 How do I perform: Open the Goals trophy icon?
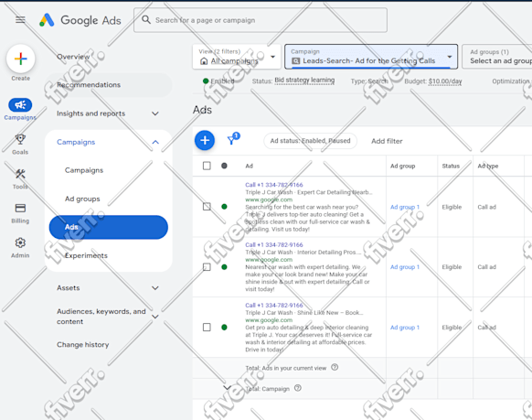(20, 140)
